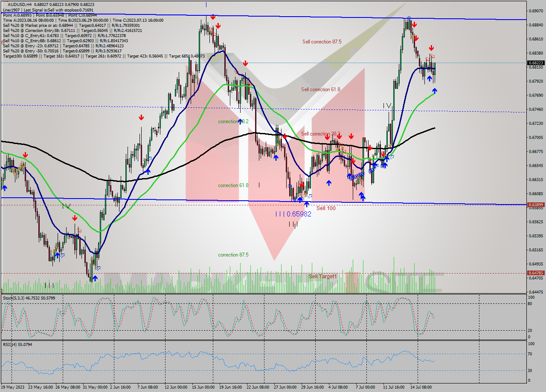Click the 'Sell 100' label
Screen dimensions: 546x392
(x=326, y=208)
